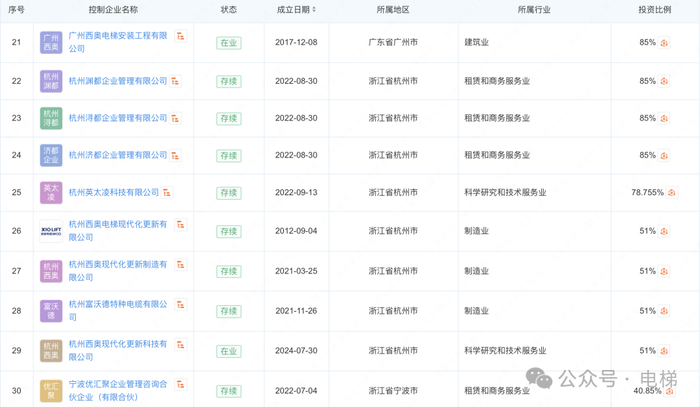The width and height of the screenshot is (700, 407).
Task: Click the 杭州渊都 company logo thumbnail
Action: click(51, 81)
